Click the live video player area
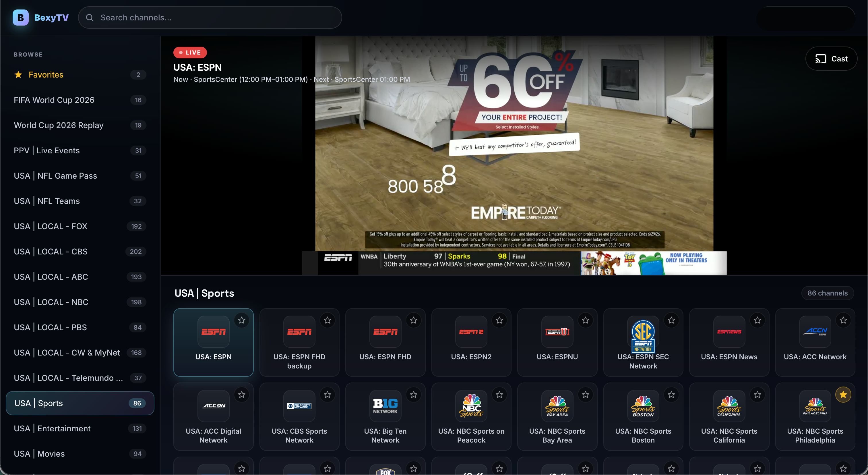This screenshot has height=475, width=868. click(x=514, y=155)
